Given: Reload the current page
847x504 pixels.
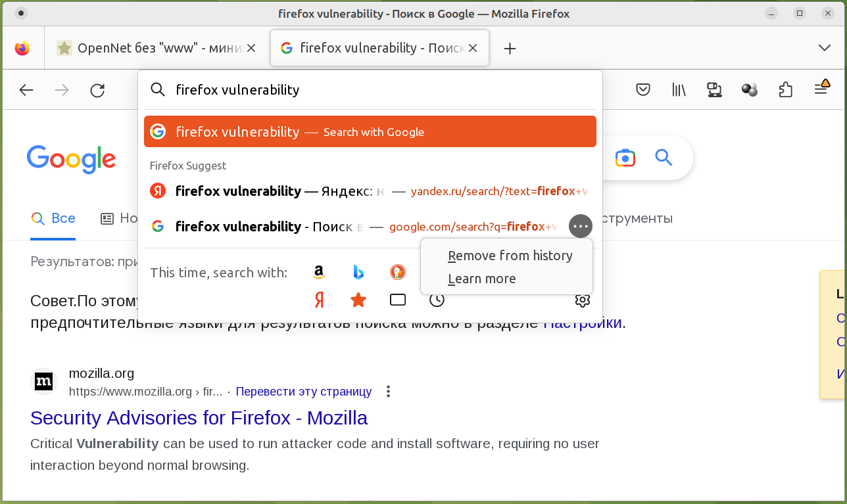Looking at the screenshot, I should (97, 90).
